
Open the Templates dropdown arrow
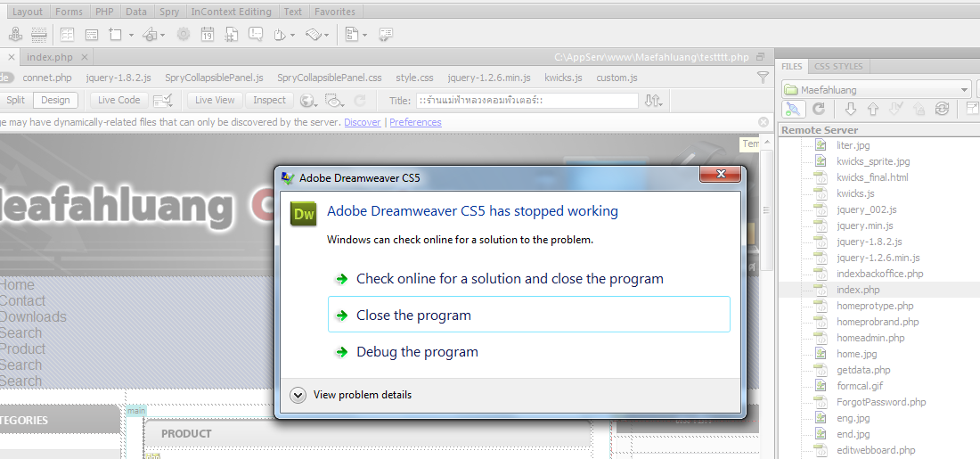pos(364,35)
